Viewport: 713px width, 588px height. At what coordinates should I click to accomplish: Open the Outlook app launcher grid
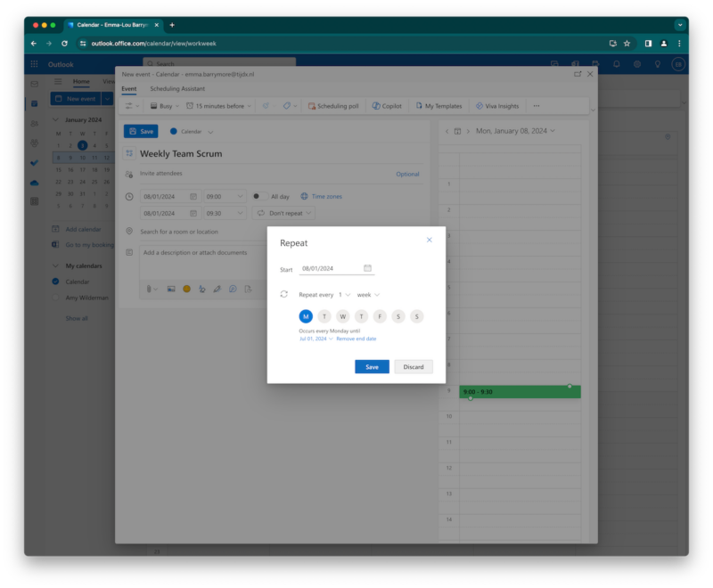point(34,64)
